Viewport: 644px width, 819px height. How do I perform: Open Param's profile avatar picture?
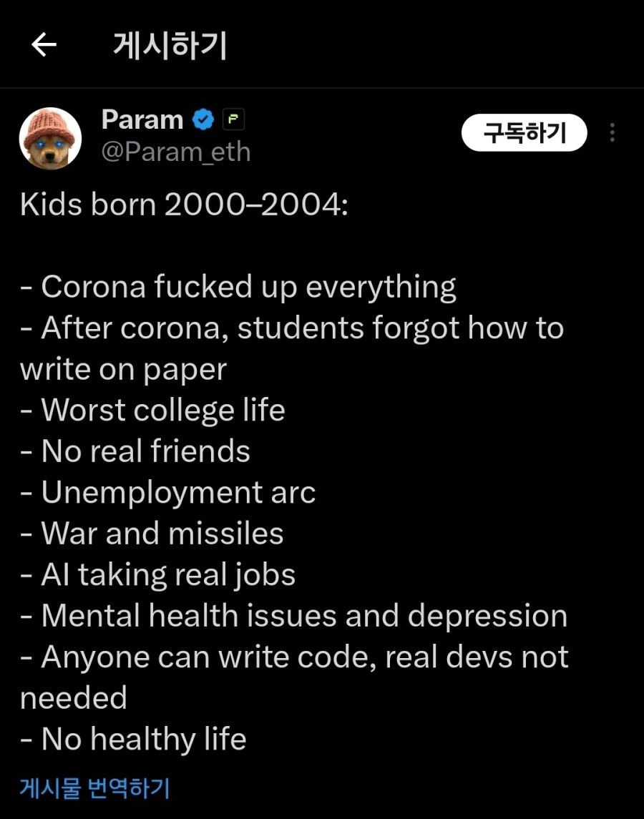click(50, 138)
